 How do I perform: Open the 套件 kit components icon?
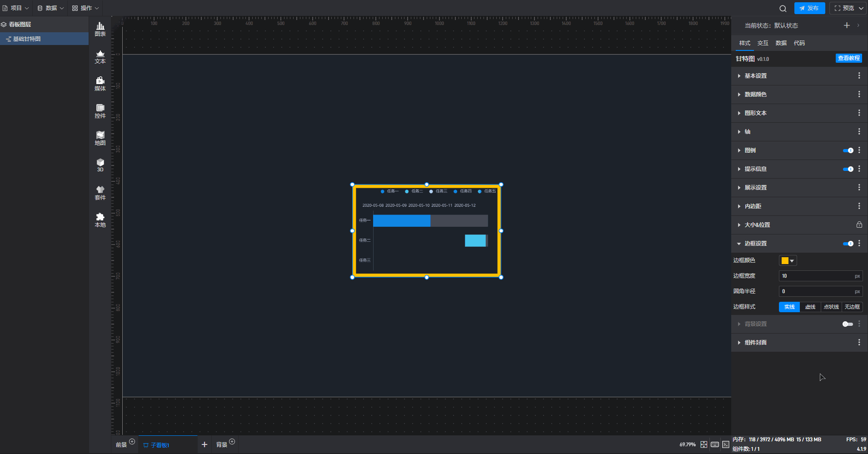click(x=100, y=193)
